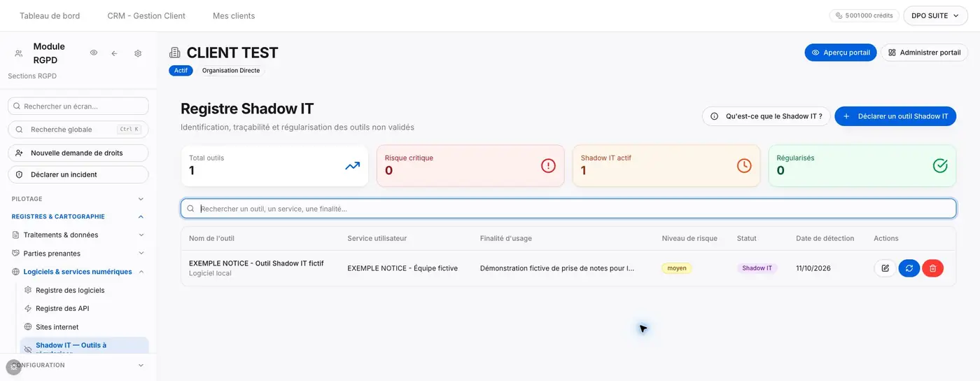This screenshot has width=980, height=381.
Task: Select Shadow IT — Outils à régulariser entry
Action: pos(84,347)
